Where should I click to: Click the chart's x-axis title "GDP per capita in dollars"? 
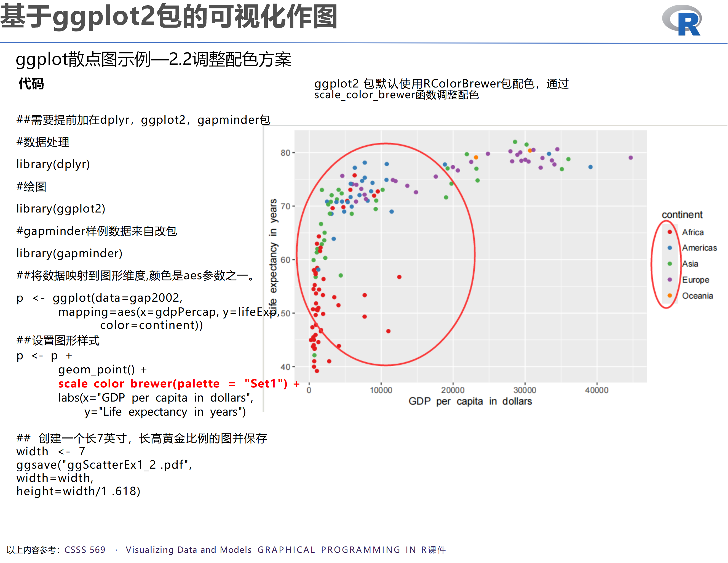point(470,401)
